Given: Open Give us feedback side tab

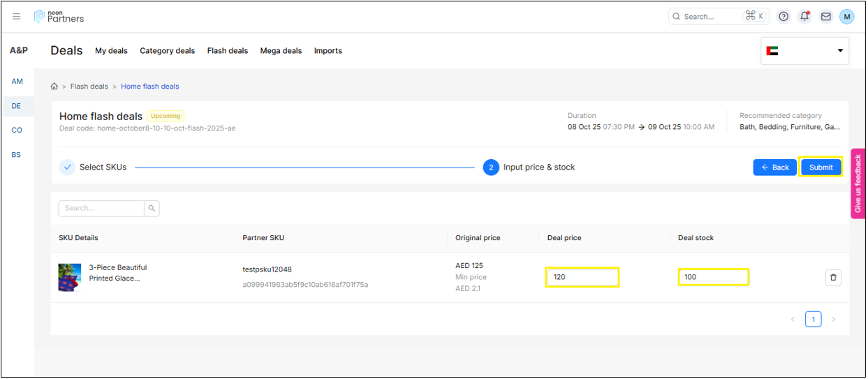Looking at the screenshot, I should 858,184.
